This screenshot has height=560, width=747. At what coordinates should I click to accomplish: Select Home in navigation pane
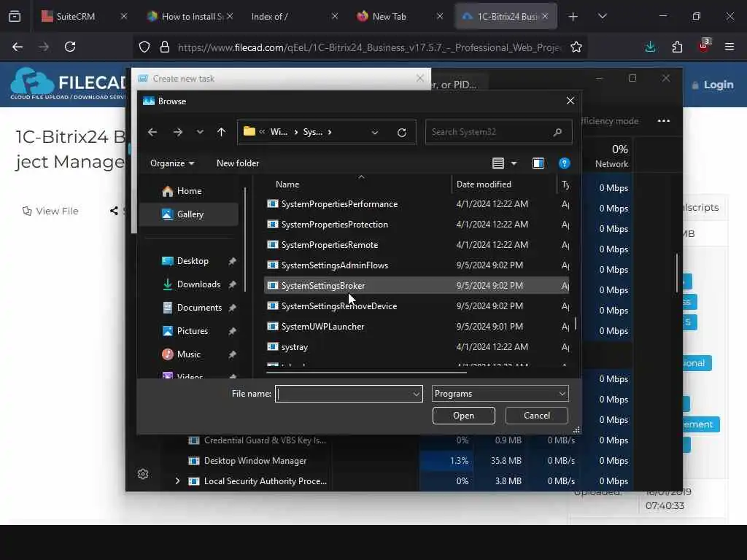click(x=189, y=191)
